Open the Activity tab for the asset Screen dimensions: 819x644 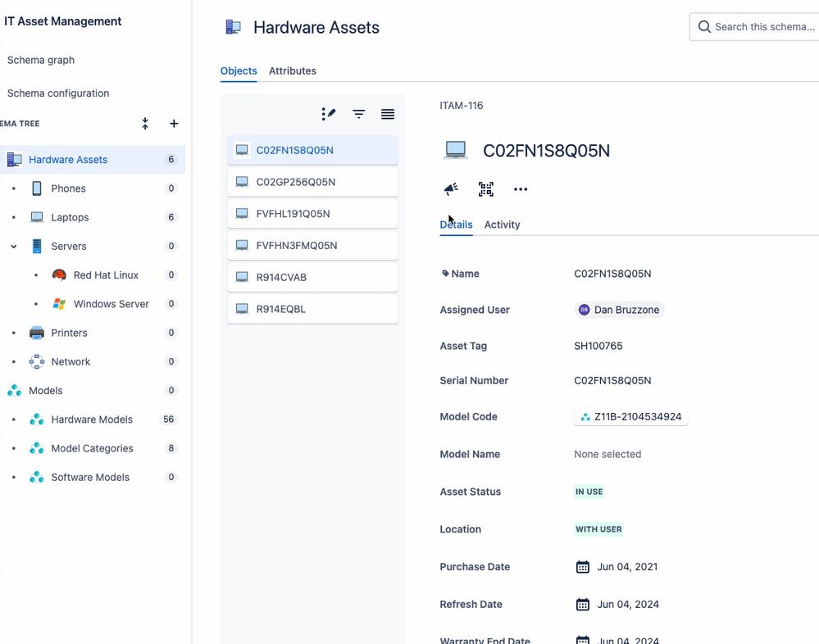pyautogui.click(x=502, y=224)
